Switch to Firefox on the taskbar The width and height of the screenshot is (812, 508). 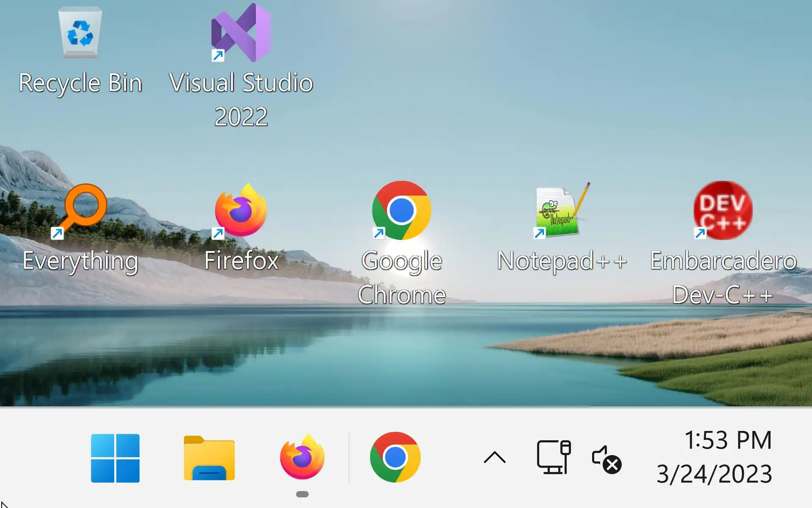(x=302, y=458)
